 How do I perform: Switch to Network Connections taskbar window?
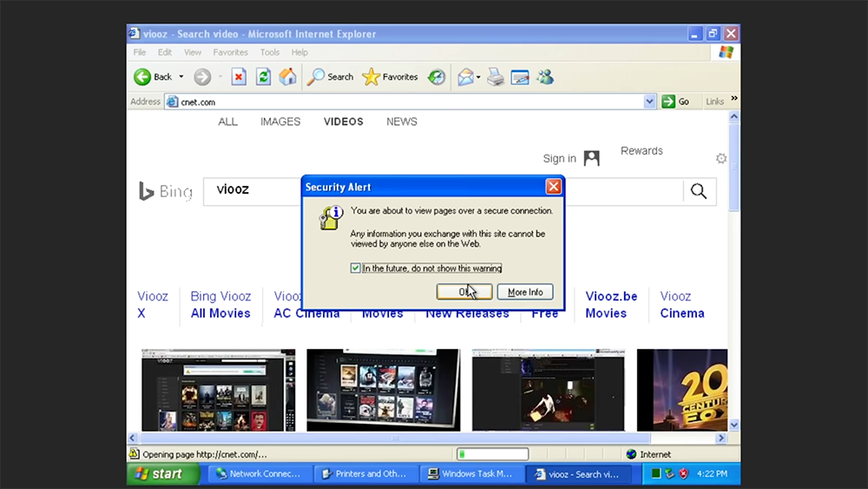[x=259, y=473]
